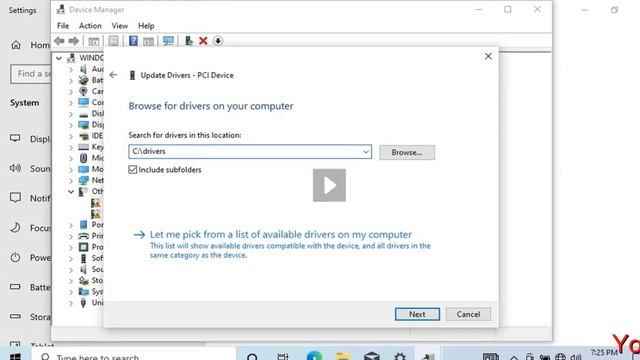Expand the Keyboards tree node
The image size is (640, 360).
point(71,147)
